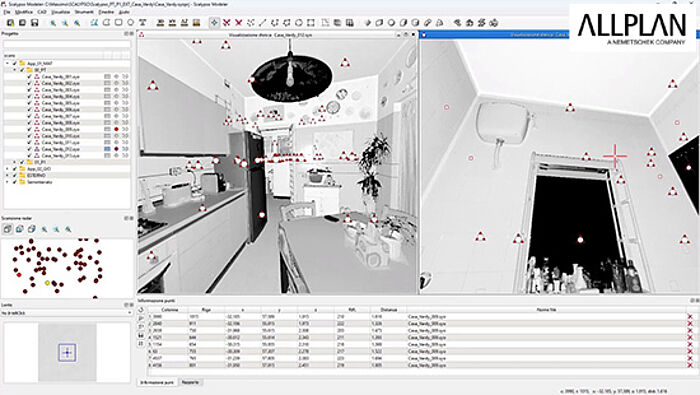The width and height of the screenshot is (700, 395).
Task: Click the third magnifier zoom icon in main toolbar
Action: tap(77, 23)
